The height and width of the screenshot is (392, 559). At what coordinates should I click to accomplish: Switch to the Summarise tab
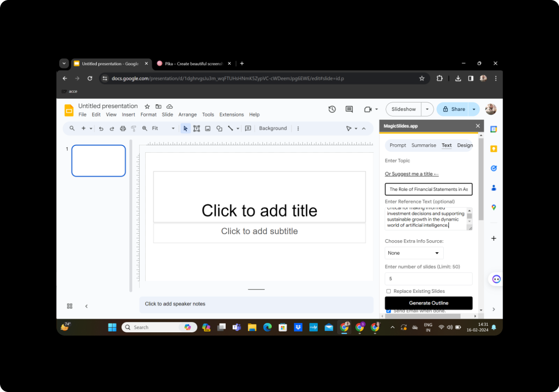click(x=424, y=145)
